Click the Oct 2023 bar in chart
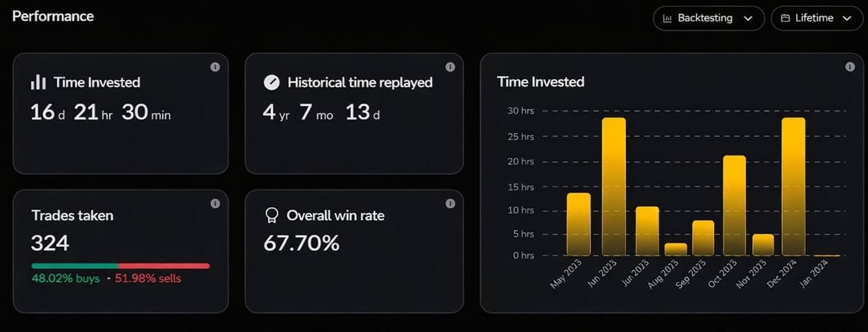Viewport: 868px width, 332px height. click(734, 206)
